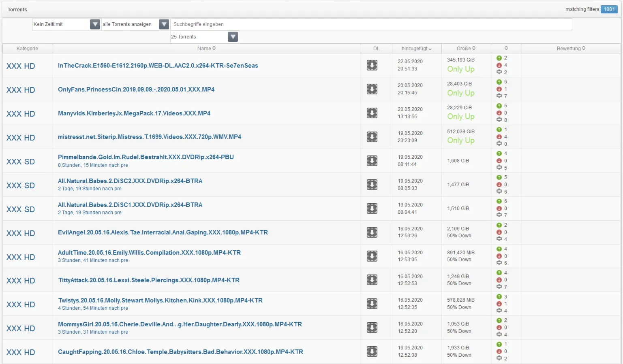The width and height of the screenshot is (623, 364).
Task: Click the 'Suchbegriffe eingeben' search field
Action: (371, 24)
